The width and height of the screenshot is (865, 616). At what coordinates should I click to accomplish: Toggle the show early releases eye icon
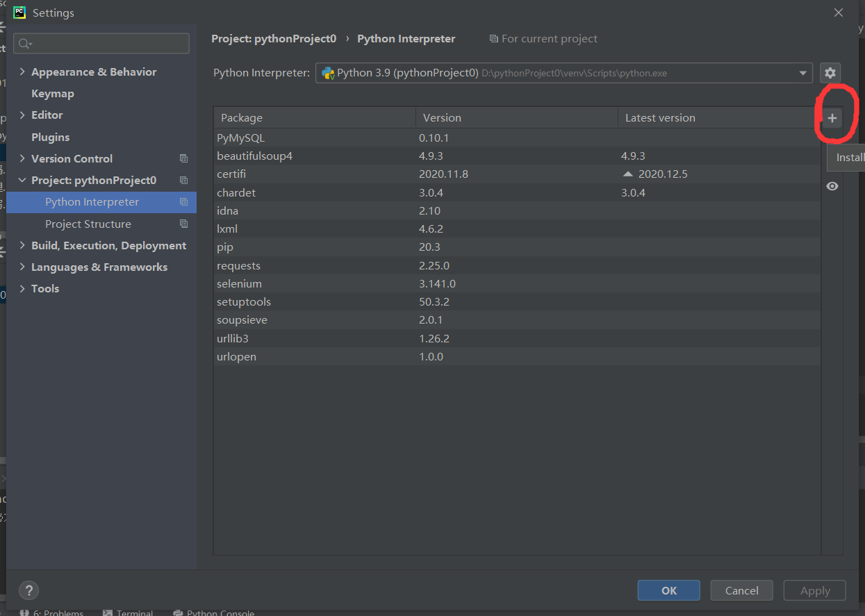[x=832, y=186]
